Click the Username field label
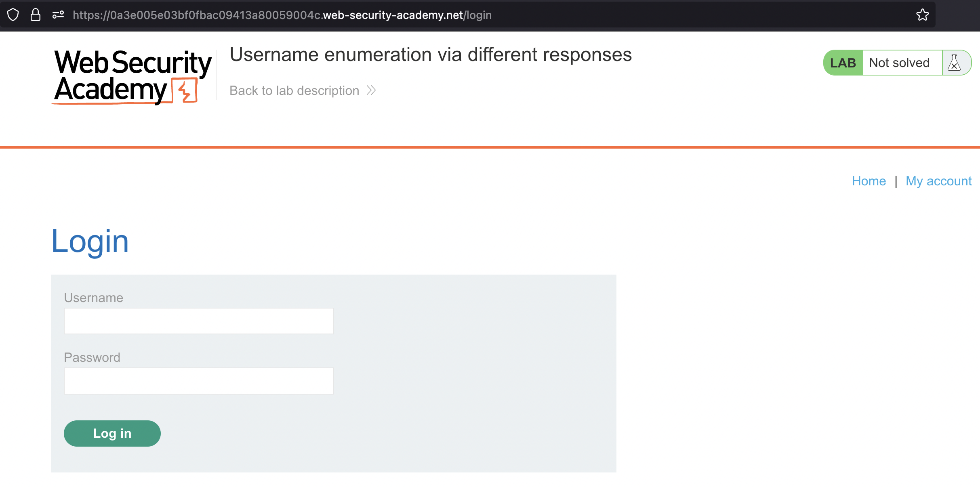980x487 pixels. coord(93,298)
